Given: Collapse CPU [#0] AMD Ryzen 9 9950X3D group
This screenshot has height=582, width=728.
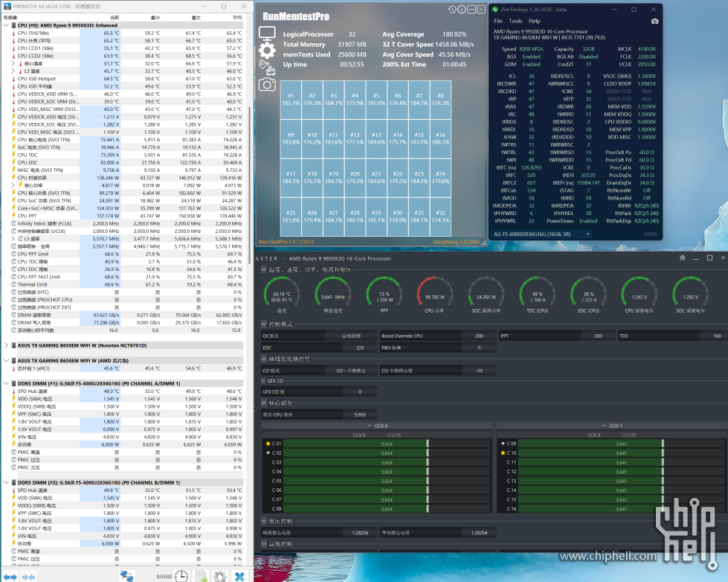Looking at the screenshot, I should pyautogui.click(x=7, y=25).
